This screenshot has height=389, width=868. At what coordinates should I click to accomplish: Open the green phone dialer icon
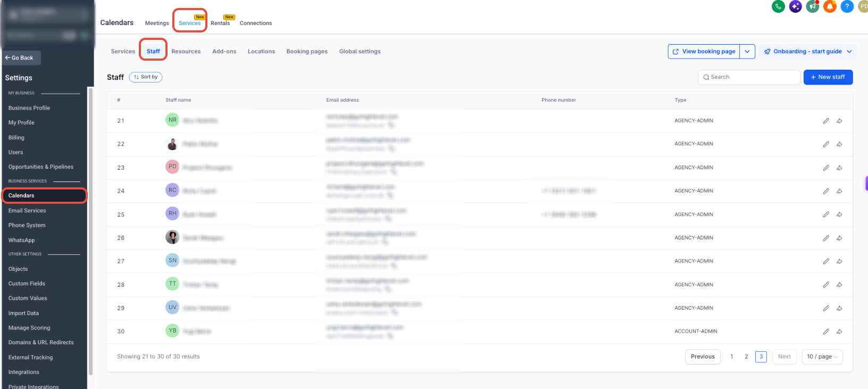tap(778, 6)
